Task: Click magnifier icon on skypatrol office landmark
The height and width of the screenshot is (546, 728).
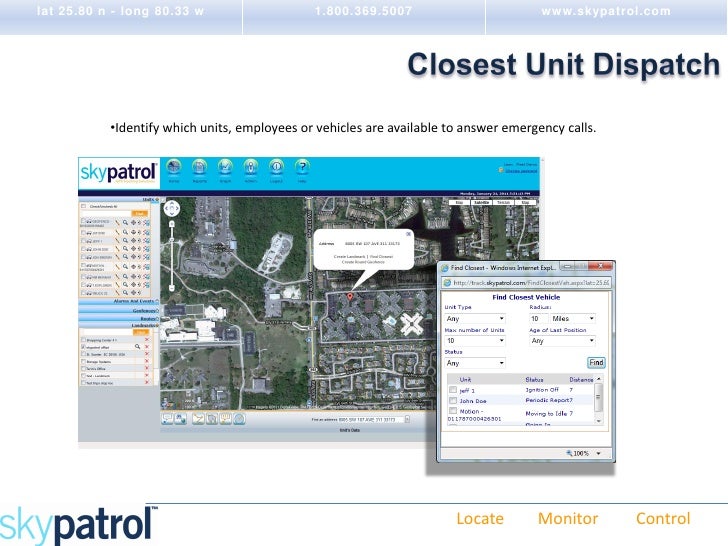Action: pyautogui.click(x=137, y=347)
